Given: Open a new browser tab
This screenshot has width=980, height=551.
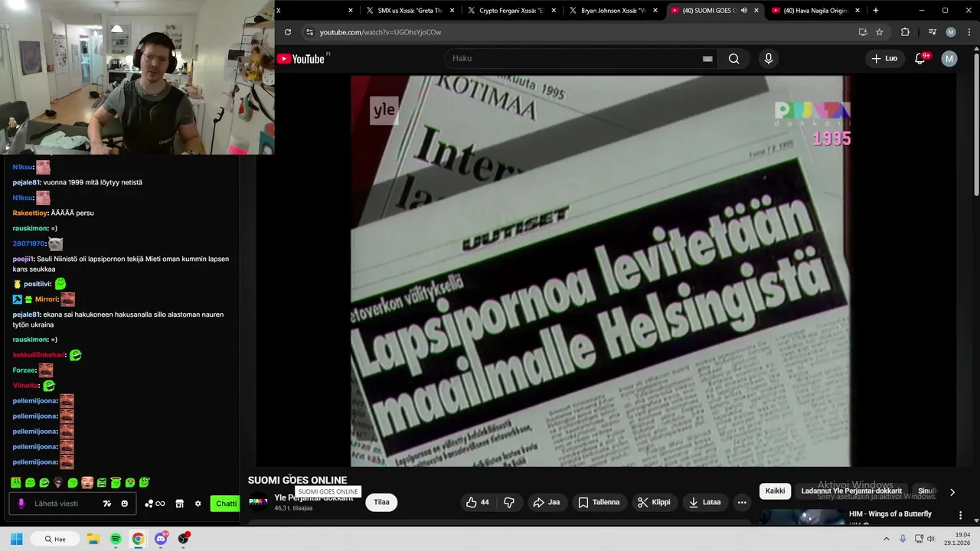Looking at the screenshot, I should (876, 11).
